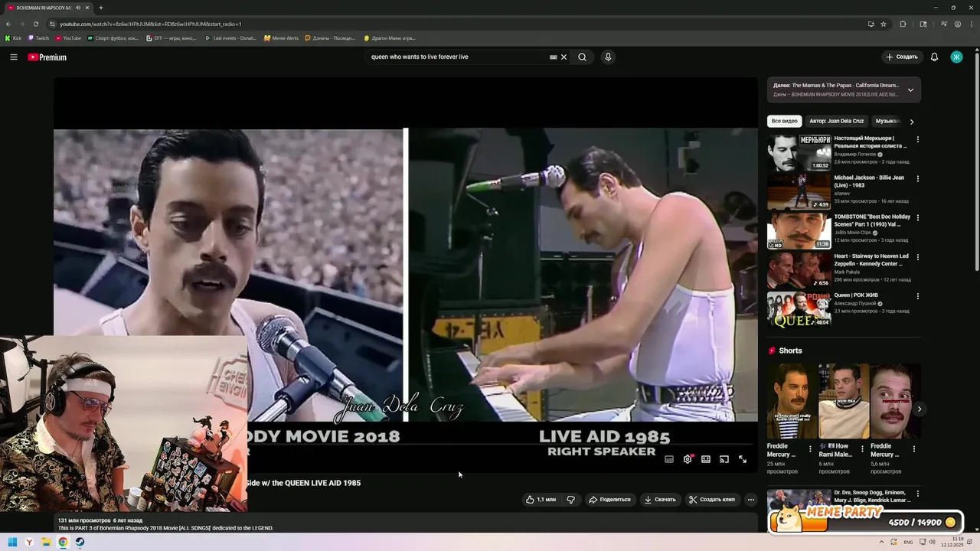Toggle subtitles in the video player

click(669, 459)
